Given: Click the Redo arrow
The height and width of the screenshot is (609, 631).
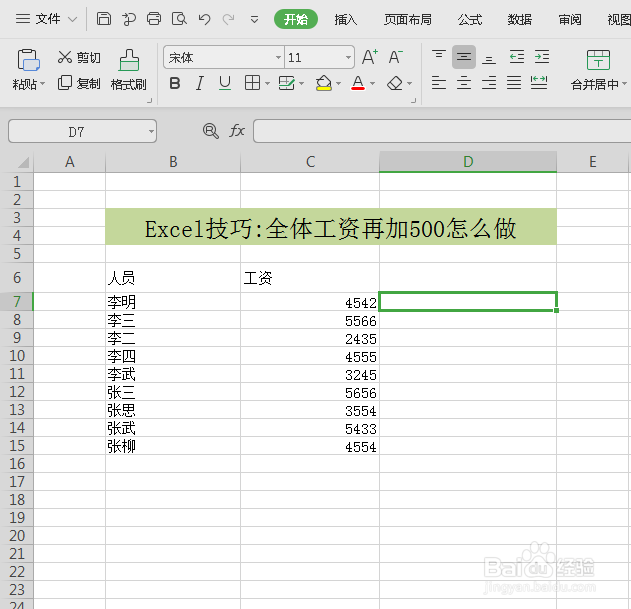Looking at the screenshot, I should point(229,19).
